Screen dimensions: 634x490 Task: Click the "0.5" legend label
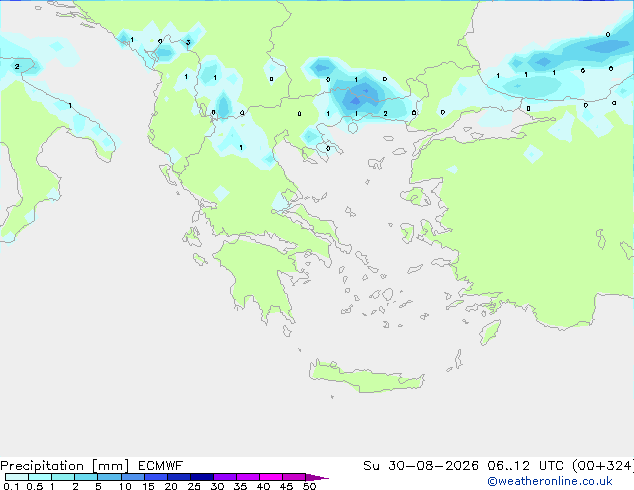coord(35,486)
